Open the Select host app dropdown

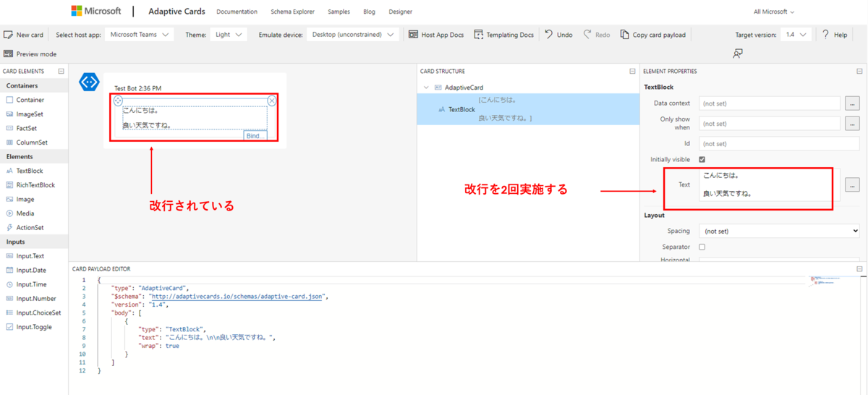click(x=140, y=35)
